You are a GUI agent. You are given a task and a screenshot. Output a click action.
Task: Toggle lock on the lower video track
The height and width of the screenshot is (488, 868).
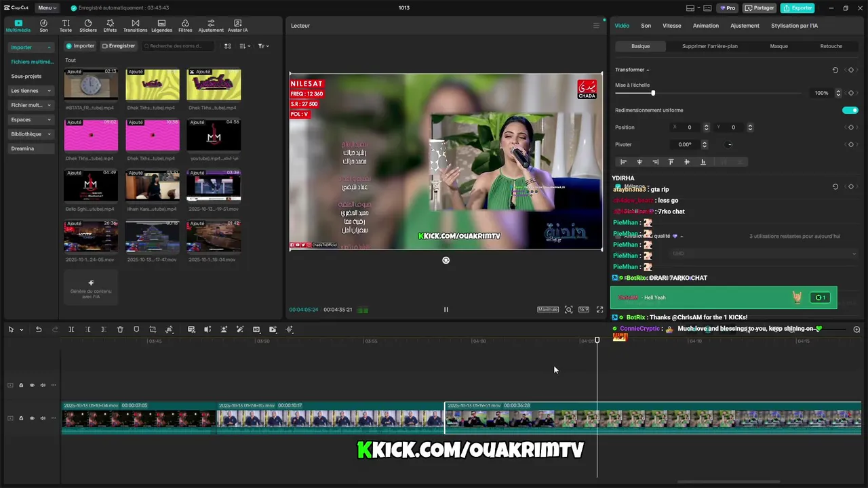click(x=21, y=418)
